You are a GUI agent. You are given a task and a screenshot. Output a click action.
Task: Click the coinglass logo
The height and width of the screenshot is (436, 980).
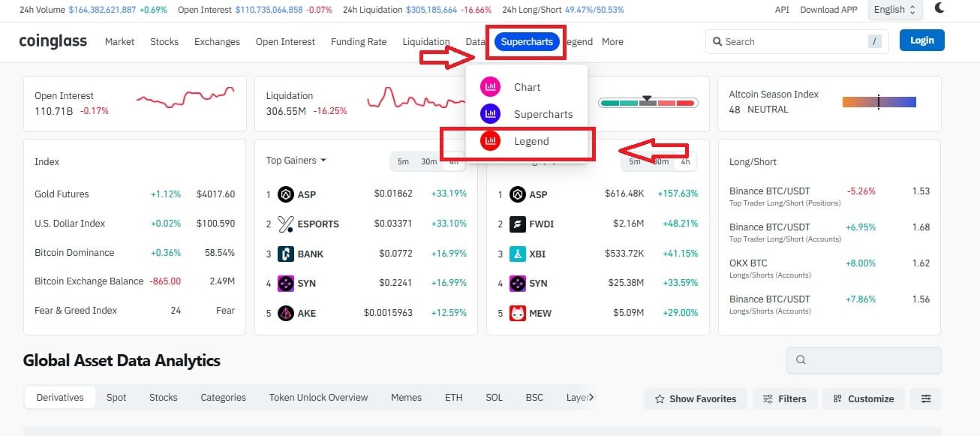[53, 41]
